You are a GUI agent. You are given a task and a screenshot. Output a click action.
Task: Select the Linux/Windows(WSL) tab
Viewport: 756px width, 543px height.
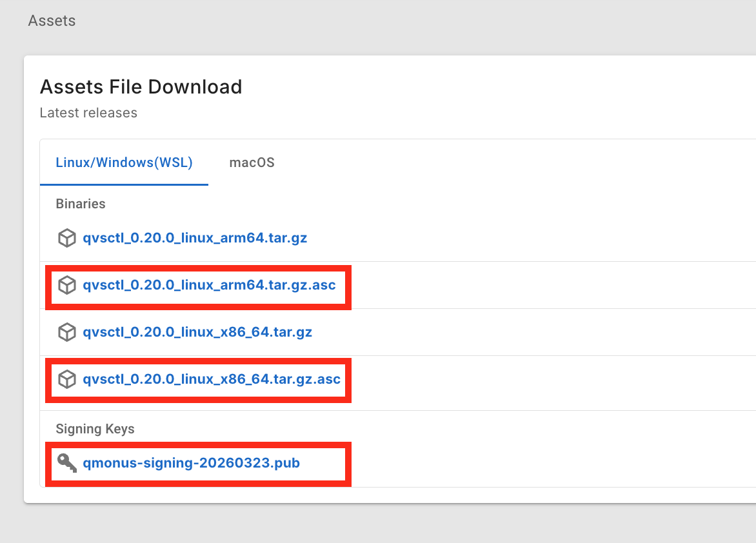pyautogui.click(x=124, y=163)
